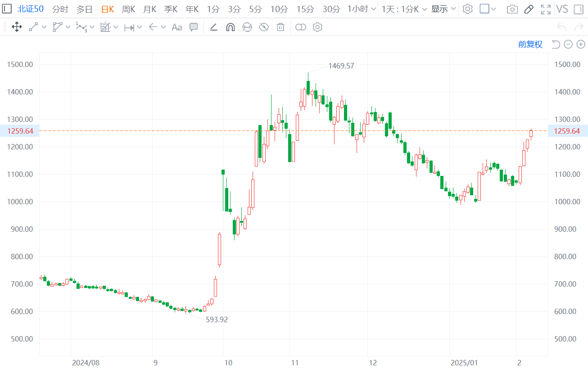
Task: Delete drawings with the trash icon
Action: click(x=280, y=27)
